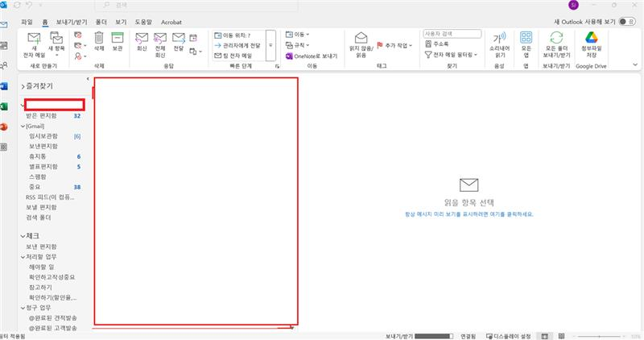The image size is (644, 340).
Task: Open quick steps dialog launcher
Action: [x=277, y=66]
